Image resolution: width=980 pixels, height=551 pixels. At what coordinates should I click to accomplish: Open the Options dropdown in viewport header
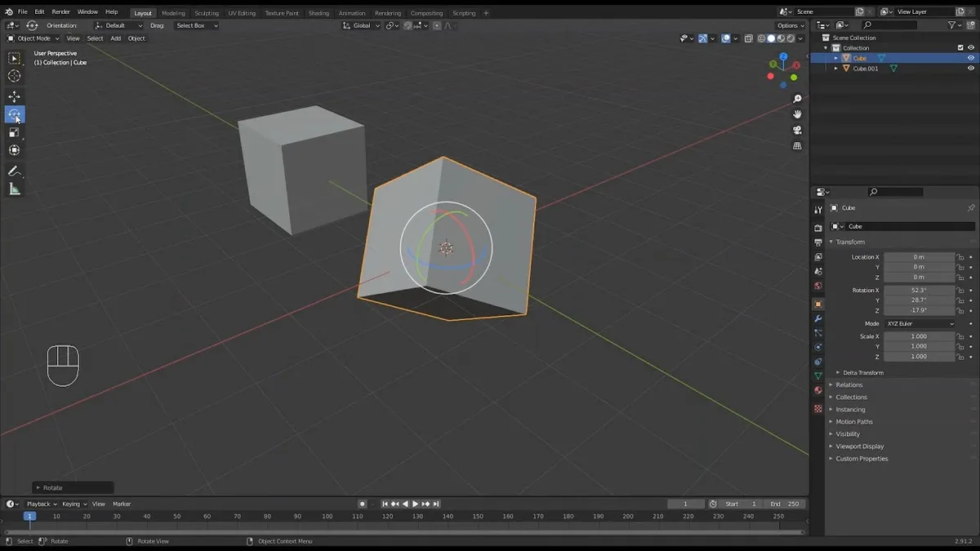coord(791,25)
